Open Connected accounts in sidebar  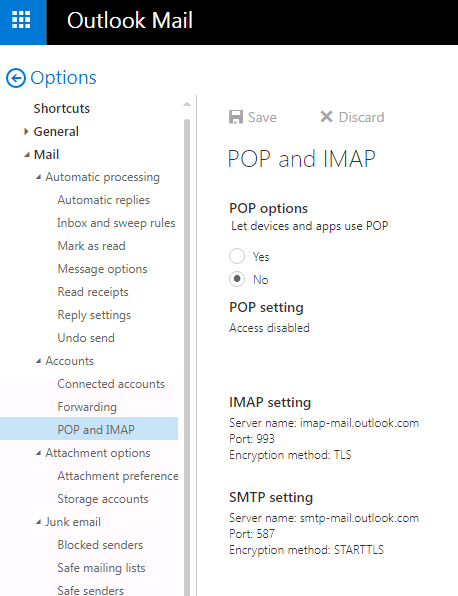coord(111,384)
